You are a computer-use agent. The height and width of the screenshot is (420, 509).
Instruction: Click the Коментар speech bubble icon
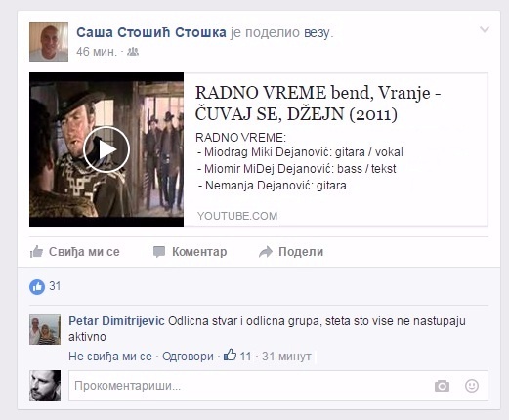point(159,252)
